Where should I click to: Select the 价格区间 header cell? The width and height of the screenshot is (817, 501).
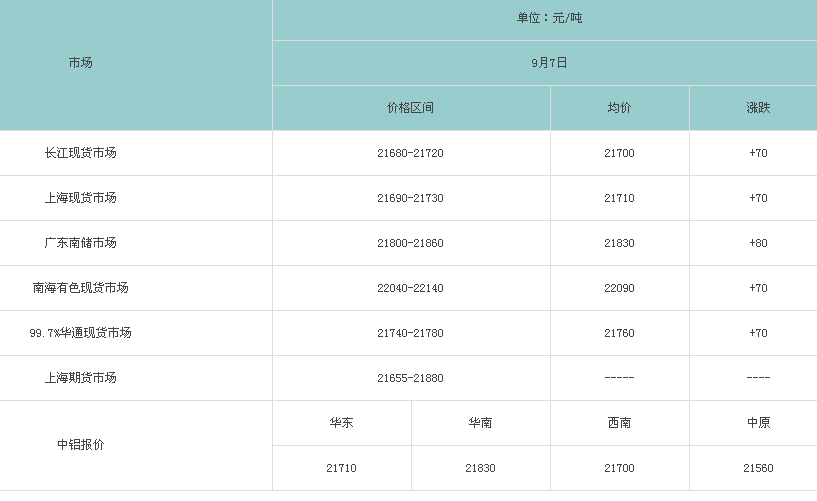click(410, 108)
